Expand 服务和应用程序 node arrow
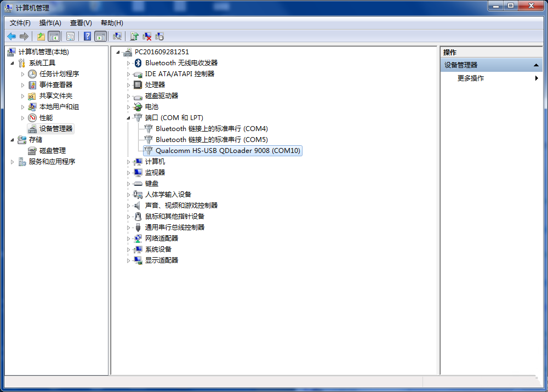The image size is (548, 392). point(12,162)
